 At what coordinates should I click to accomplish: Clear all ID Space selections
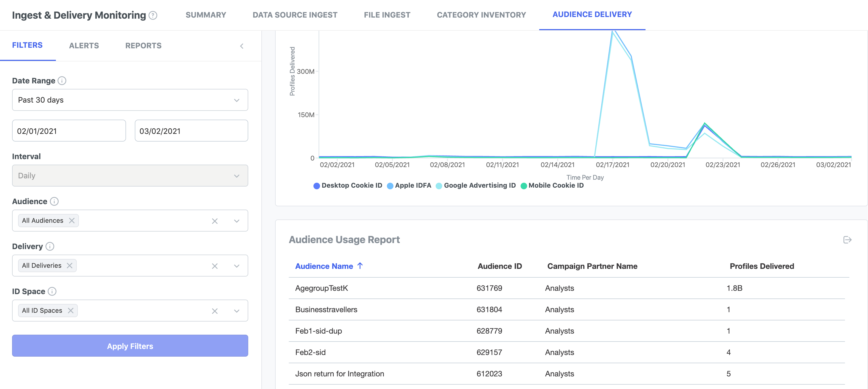(215, 311)
